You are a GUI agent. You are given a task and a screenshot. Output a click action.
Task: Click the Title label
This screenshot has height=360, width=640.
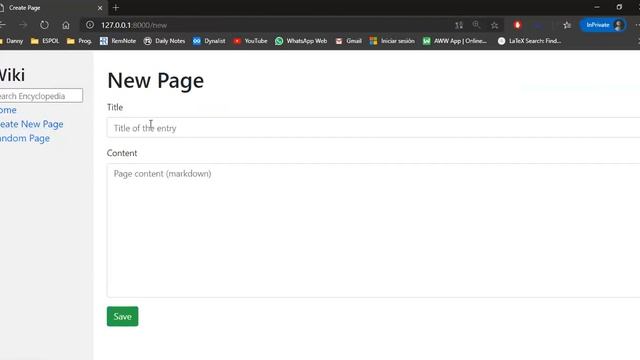click(x=115, y=107)
